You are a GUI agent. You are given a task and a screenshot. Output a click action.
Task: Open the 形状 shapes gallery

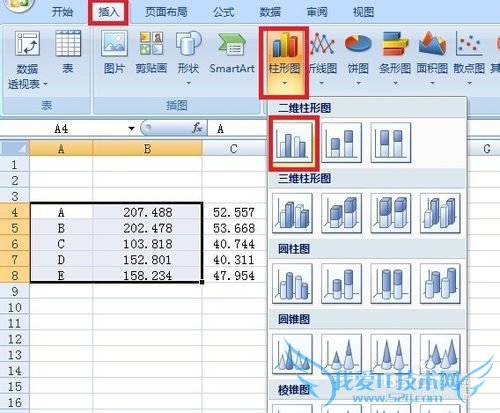(188, 58)
